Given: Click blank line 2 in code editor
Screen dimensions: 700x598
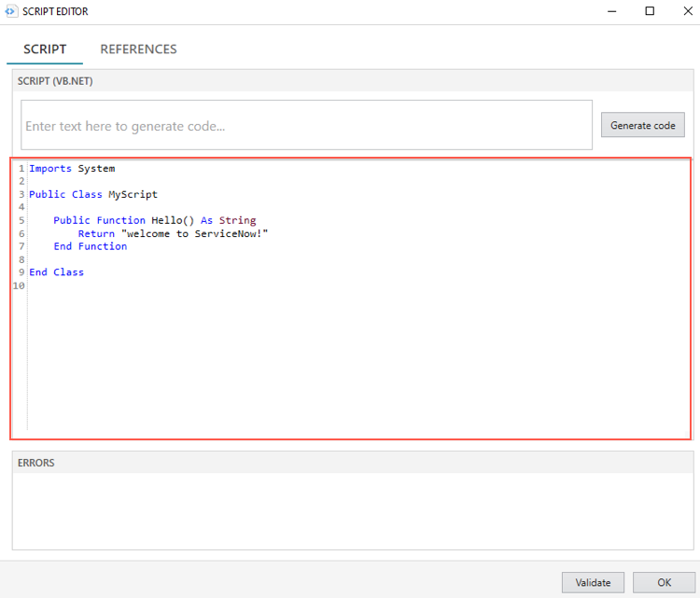Looking at the screenshot, I should [357, 181].
